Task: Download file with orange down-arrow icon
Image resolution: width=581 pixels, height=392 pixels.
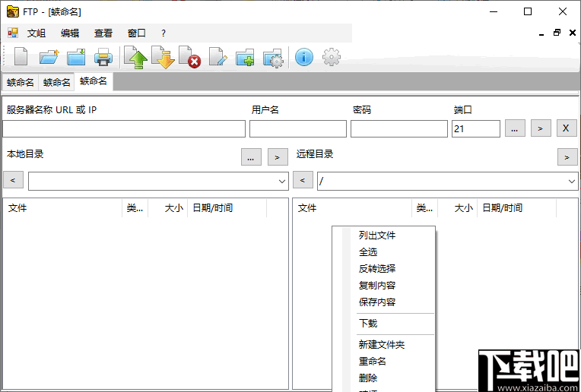Action: [163, 58]
